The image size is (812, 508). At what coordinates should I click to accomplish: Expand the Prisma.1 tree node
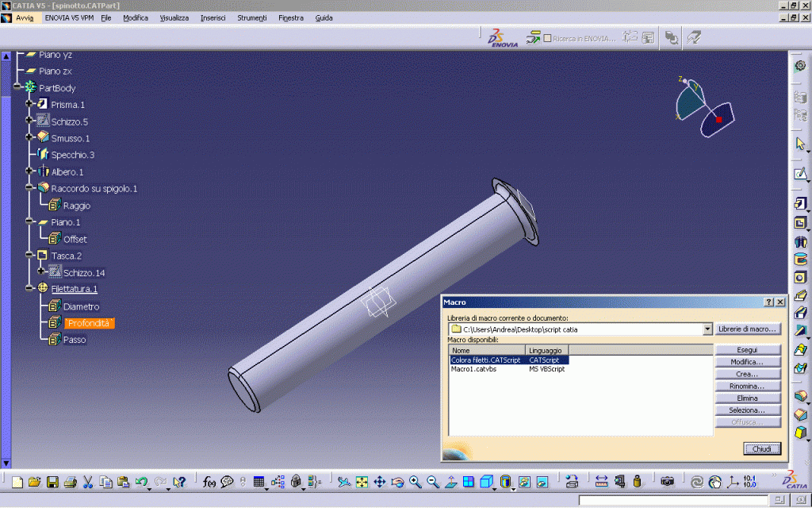[29, 104]
